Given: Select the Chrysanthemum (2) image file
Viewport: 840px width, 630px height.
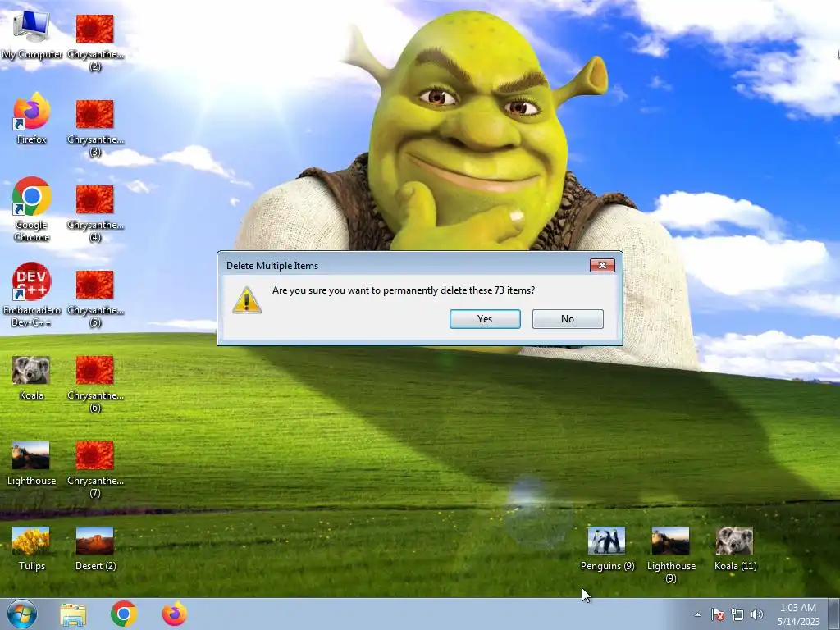Looking at the screenshot, I should point(95,43).
